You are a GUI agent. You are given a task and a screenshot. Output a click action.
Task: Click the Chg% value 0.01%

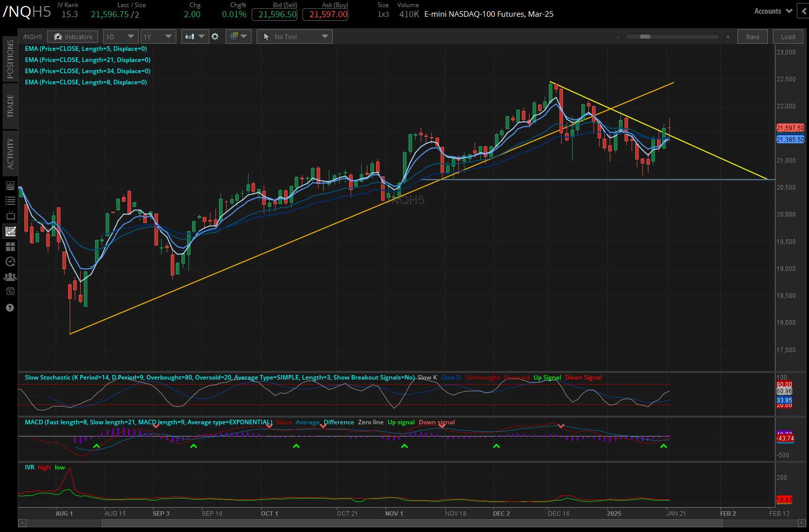234,14
